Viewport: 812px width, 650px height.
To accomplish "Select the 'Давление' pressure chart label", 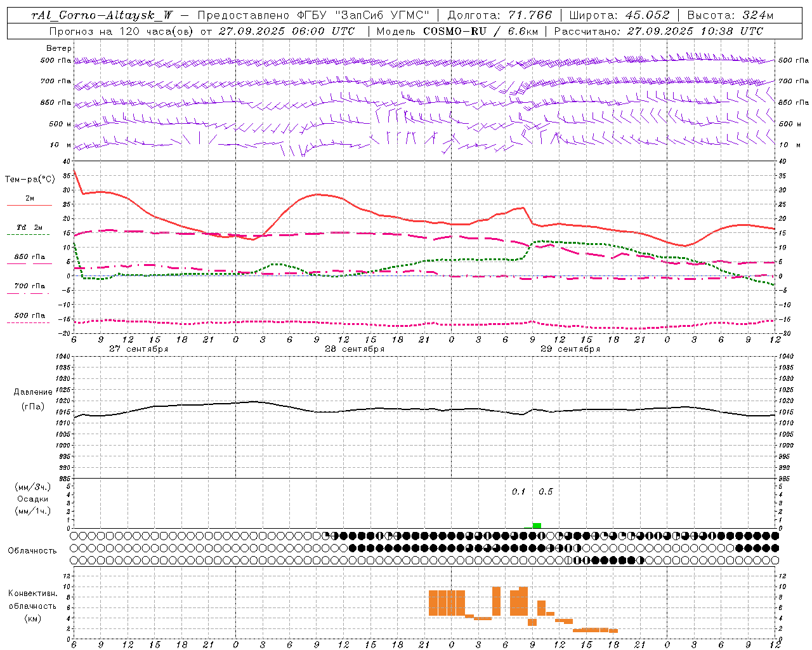I will (x=33, y=392).
